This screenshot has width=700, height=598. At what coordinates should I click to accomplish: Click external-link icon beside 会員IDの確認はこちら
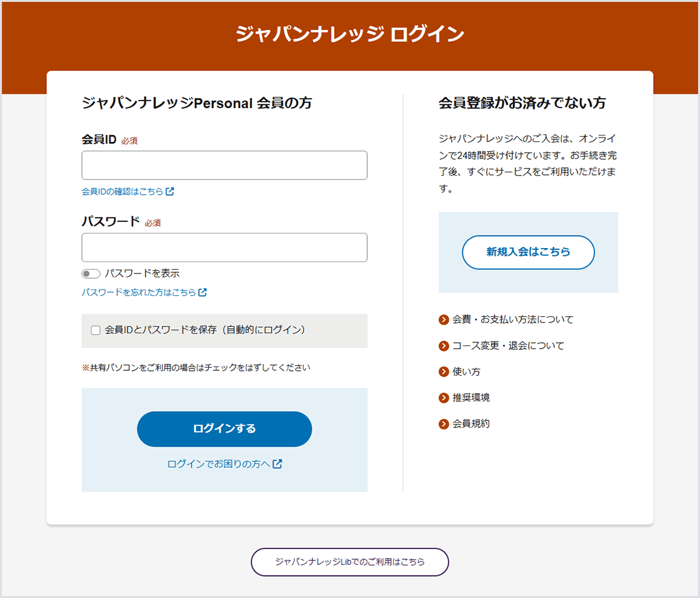point(170,191)
